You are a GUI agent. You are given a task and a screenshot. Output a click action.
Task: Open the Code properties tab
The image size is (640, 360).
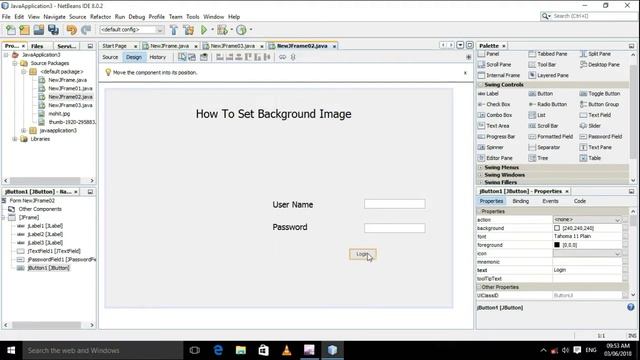click(580, 201)
